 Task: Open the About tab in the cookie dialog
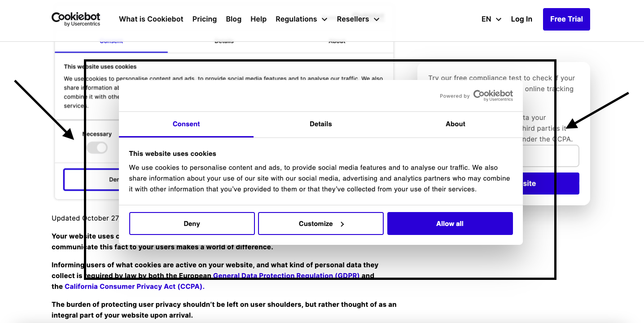click(x=456, y=124)
